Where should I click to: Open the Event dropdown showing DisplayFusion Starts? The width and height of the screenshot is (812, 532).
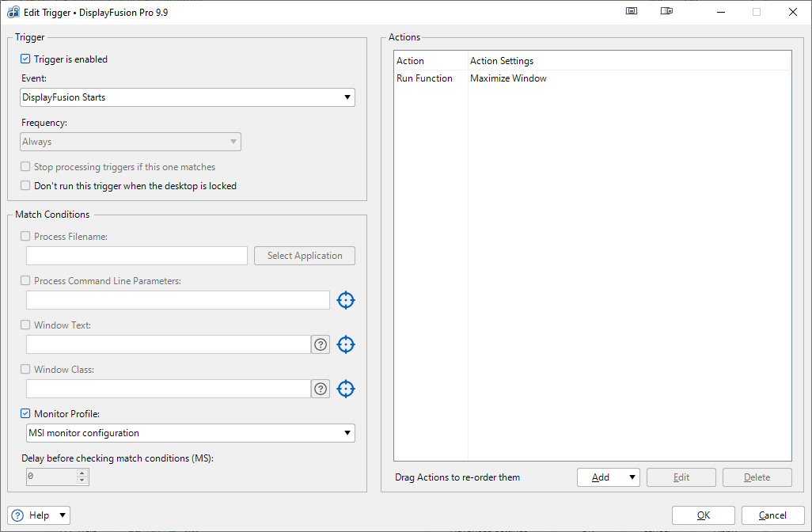click(188, 97)
